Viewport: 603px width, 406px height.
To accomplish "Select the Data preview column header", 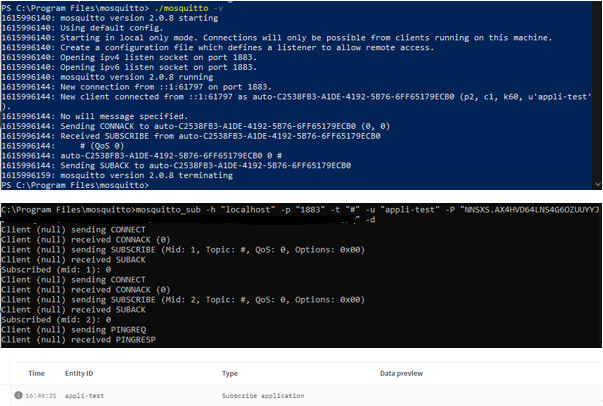I will point(401,373).
